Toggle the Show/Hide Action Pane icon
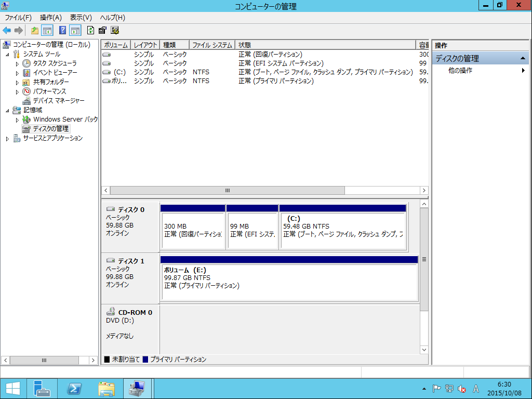Viewport: 532px width, 399px height. [x=75, y=31]
